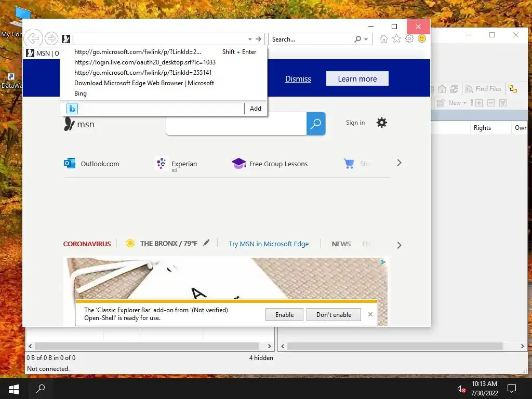Open the address bar autocomplete dropdown arrow
Viewport: 532px width, 399px height.
point(250,39)
